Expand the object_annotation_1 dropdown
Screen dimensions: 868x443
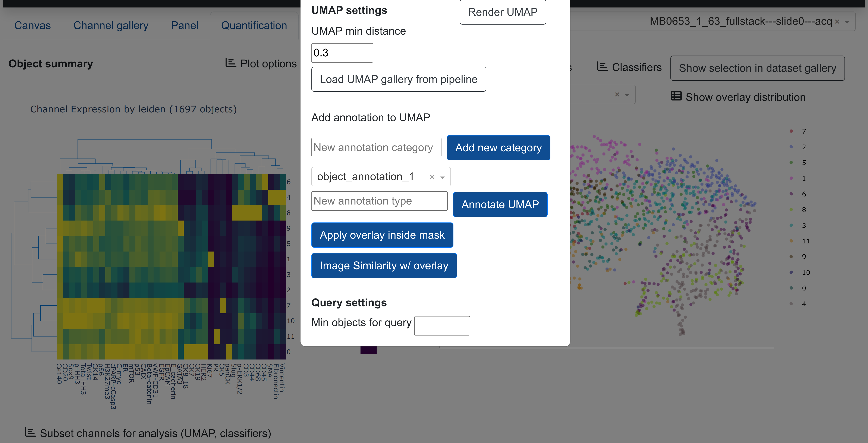(442, 177)
